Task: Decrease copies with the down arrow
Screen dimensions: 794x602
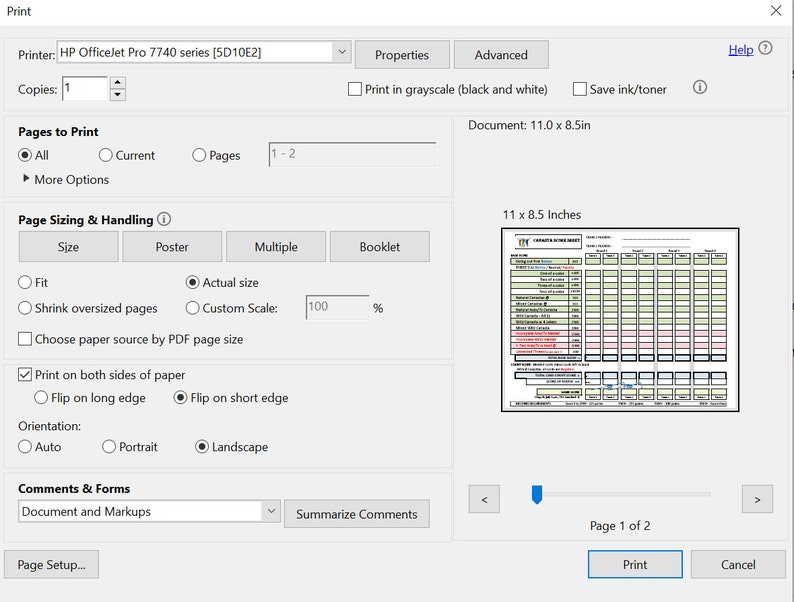Action: (117, 94)
